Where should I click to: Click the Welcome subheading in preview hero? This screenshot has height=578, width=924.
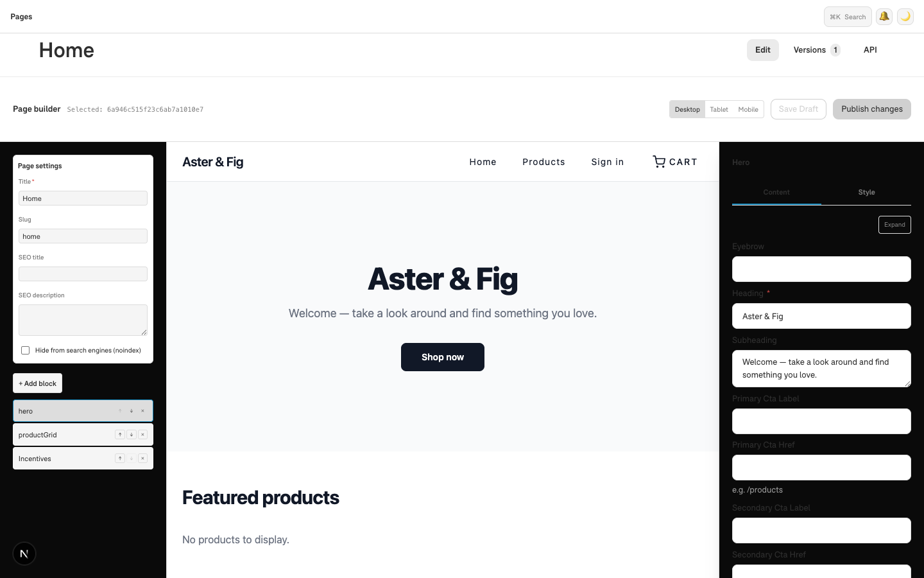click(x=443, y=313)
